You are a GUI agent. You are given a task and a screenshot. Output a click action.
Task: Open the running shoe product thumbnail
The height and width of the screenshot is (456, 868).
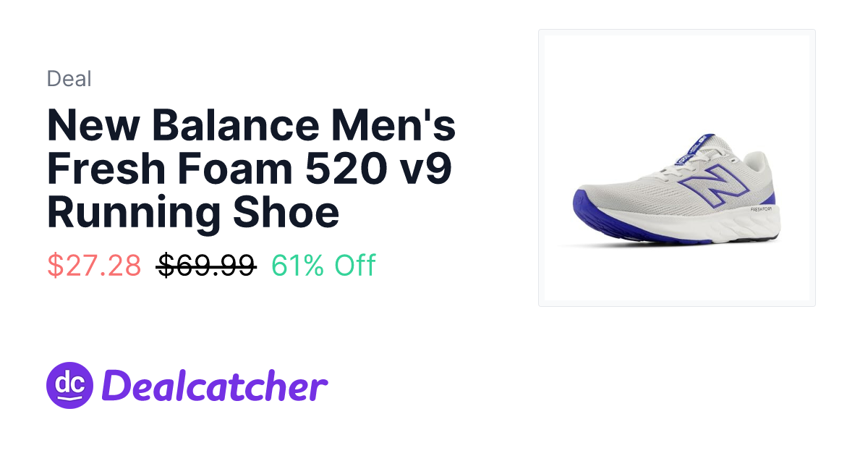coord(677,168)
